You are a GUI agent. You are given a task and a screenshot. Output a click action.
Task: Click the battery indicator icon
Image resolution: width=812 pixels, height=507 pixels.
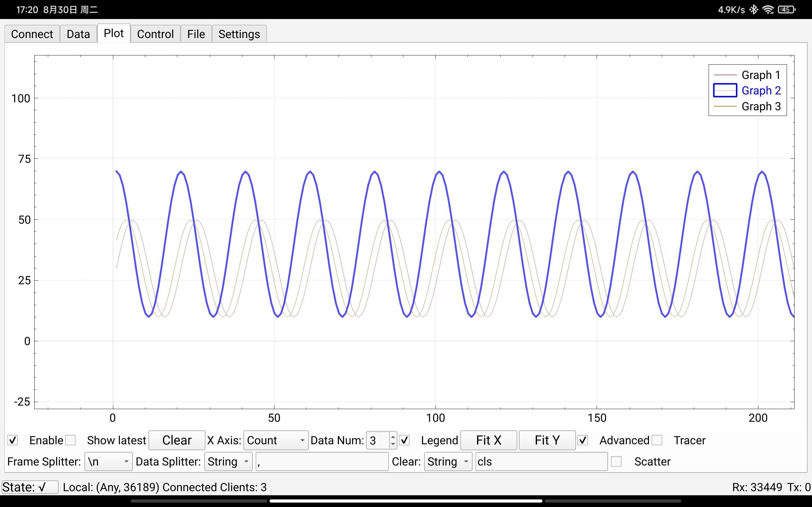point(786,10)
